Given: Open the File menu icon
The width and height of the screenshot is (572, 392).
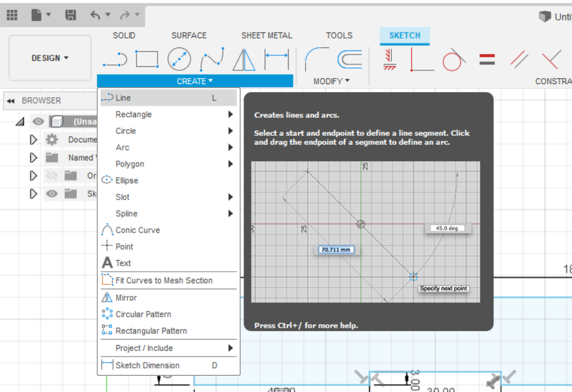Looking at the screenshot, I should (37, 15).
